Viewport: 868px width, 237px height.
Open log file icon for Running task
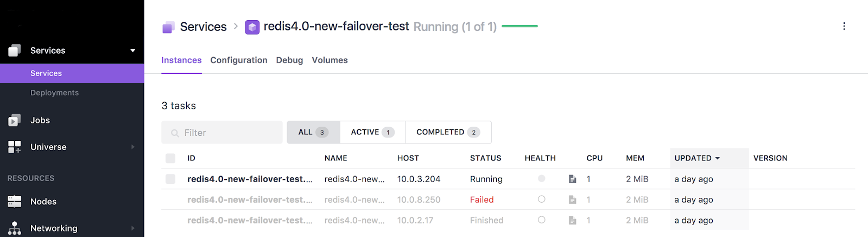[x=572, y=179]
